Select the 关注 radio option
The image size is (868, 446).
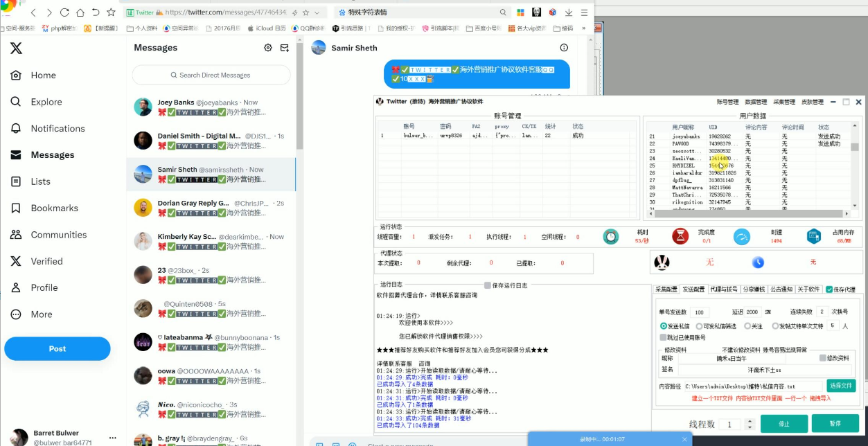tap(747, 325)
